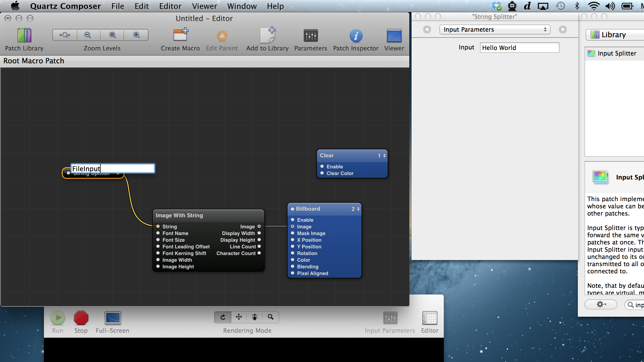Show the Viewer window icon
644x362 pixels.
pos(394,36)
